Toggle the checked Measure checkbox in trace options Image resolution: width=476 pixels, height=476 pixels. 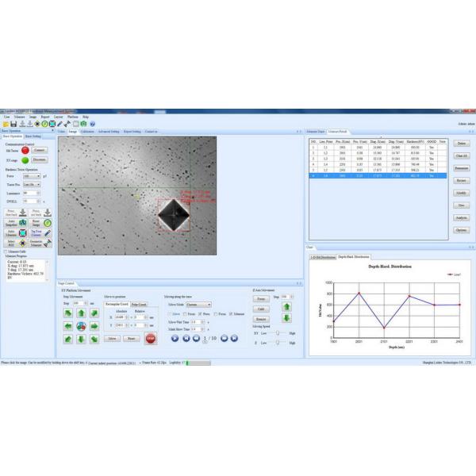(231, 314)
